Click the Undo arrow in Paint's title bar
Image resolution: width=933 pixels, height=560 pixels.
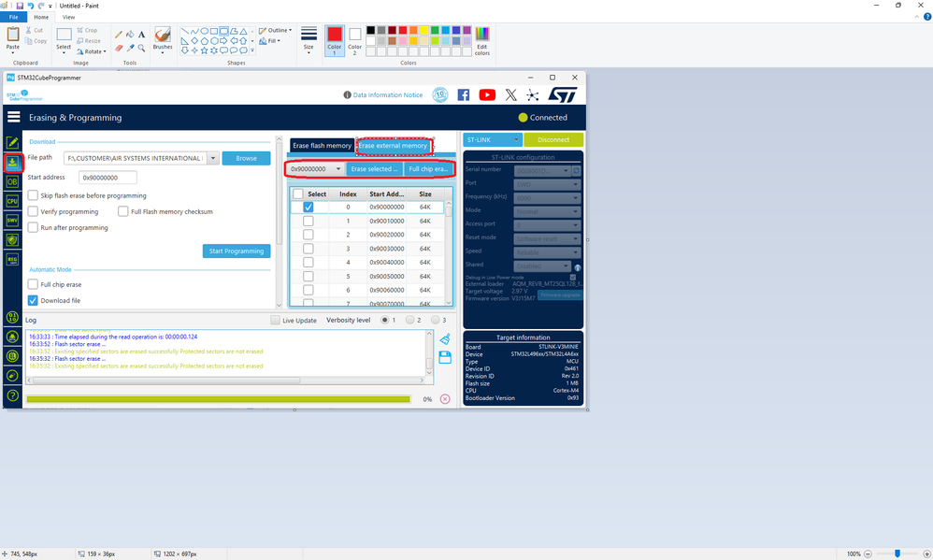[30, 6]
